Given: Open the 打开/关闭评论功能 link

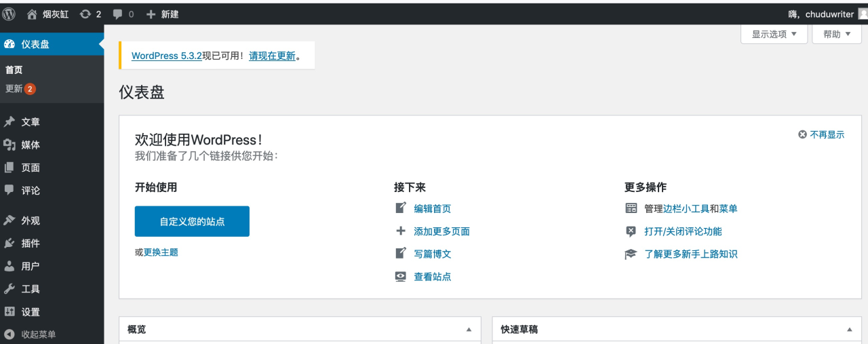Looking at the screenshot, I should [x=684, y=231].
